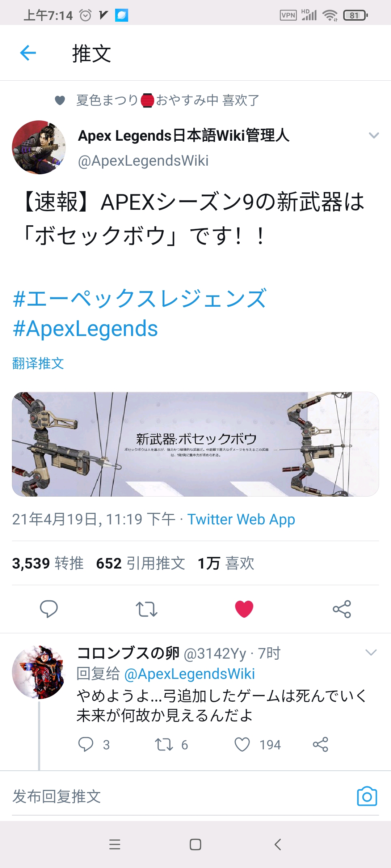Image resolution: width=391 pixels, height=868 pixels.
Task: Open reply icon under main tweet
Action: (49, 609)
